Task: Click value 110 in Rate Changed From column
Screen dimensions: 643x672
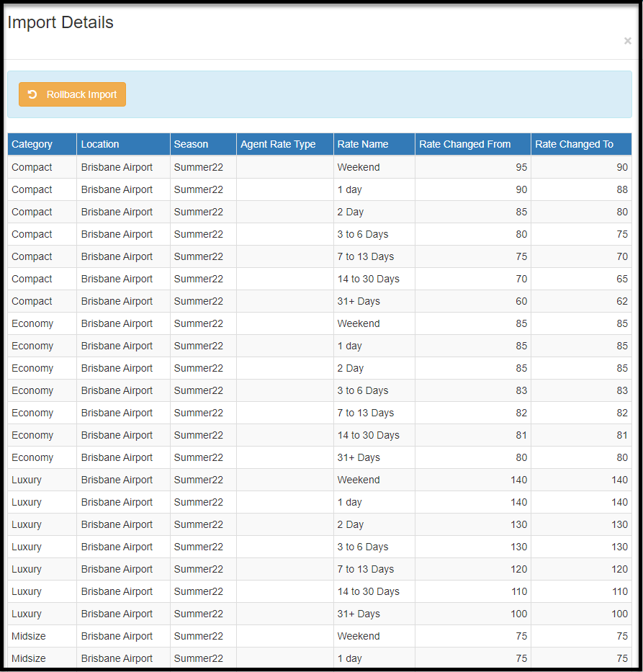Action: 518,591
